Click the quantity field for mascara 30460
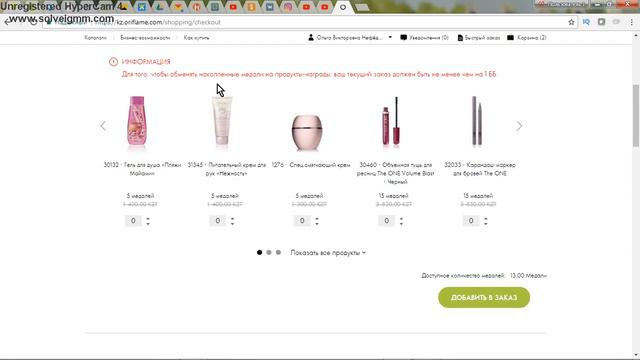This screenshot has height=360, width=640. click(x=387, y=221)
